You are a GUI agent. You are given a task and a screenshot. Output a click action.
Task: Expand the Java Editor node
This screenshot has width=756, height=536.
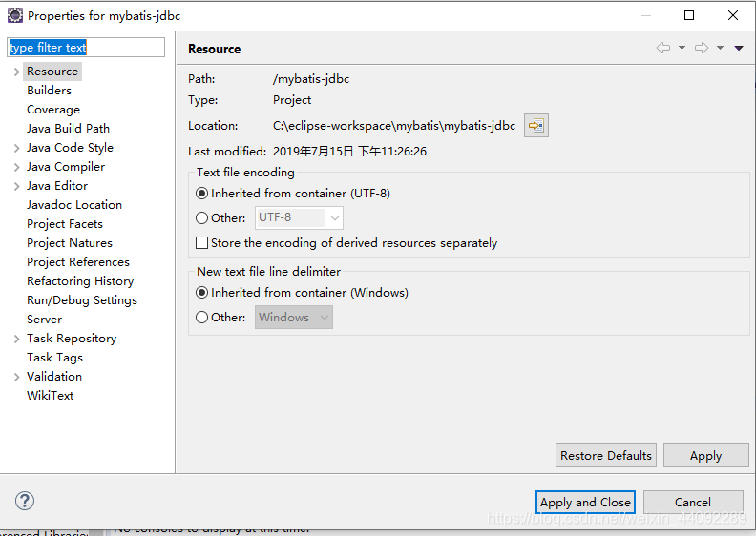point(17,186)
